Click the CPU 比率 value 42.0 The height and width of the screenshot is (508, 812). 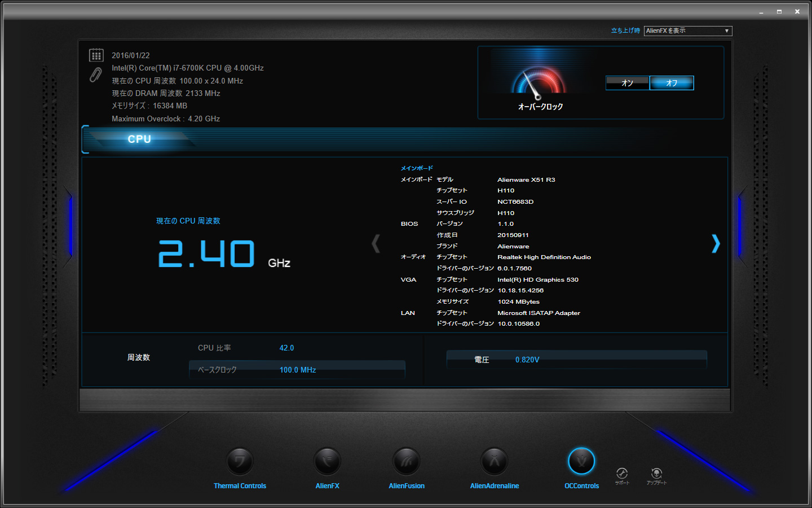click(x=286, y=348)
